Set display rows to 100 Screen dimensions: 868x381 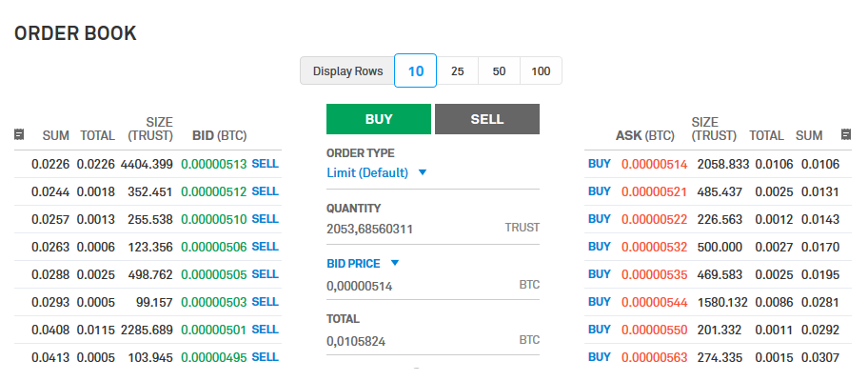click(541, 71)
